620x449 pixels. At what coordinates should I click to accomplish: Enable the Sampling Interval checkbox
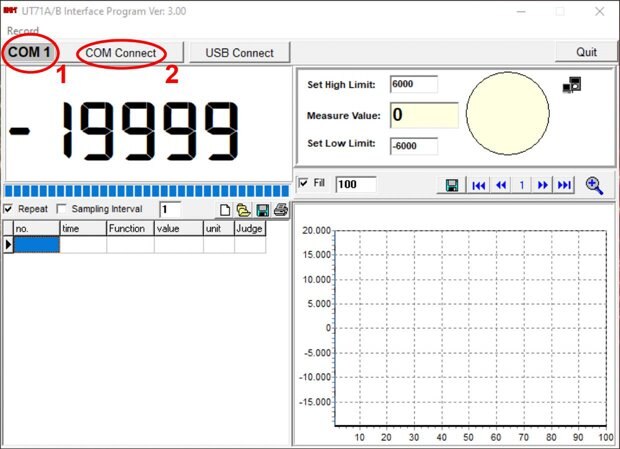click(x=62, y=209)
